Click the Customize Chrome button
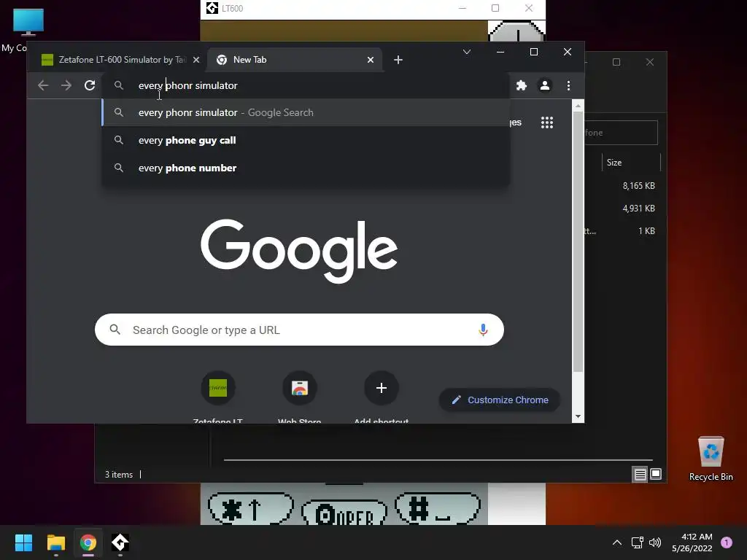The image size is (747, 560). pos(499,400)
